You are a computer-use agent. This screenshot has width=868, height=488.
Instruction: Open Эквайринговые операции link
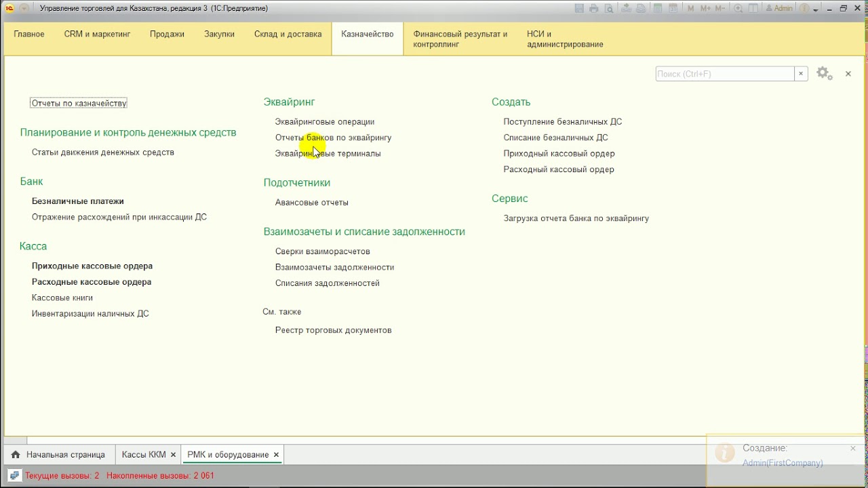coord(325,122)
